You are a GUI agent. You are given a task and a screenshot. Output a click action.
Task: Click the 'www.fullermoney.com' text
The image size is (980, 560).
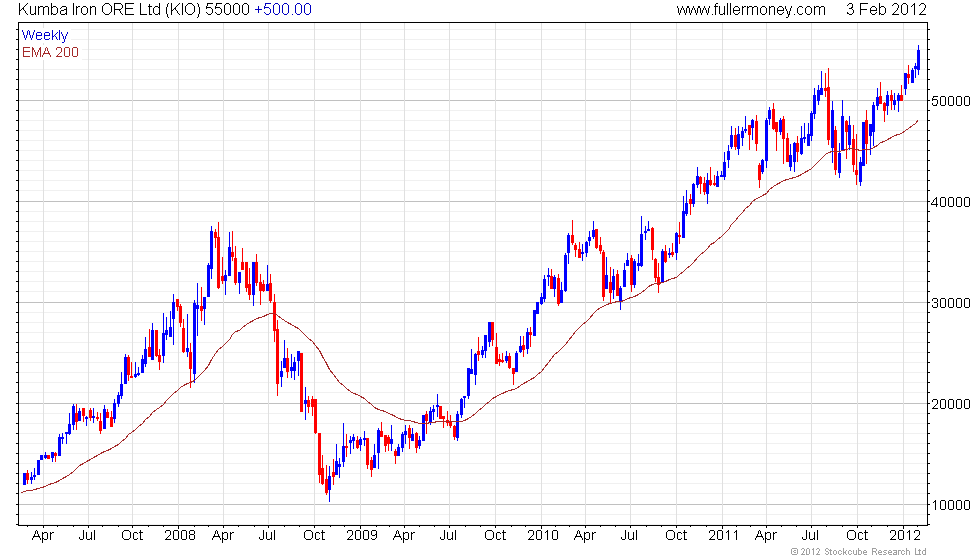(x=751, y=10)
